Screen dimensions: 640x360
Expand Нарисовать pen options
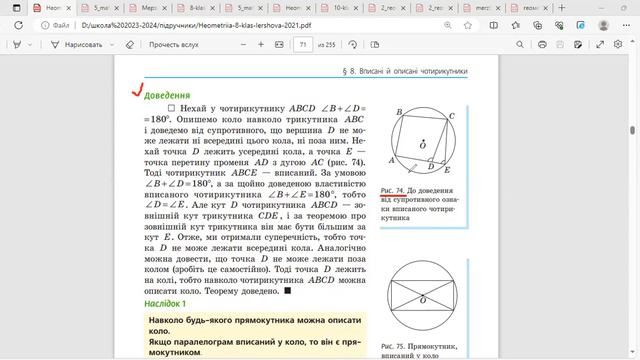coord(112,44)
